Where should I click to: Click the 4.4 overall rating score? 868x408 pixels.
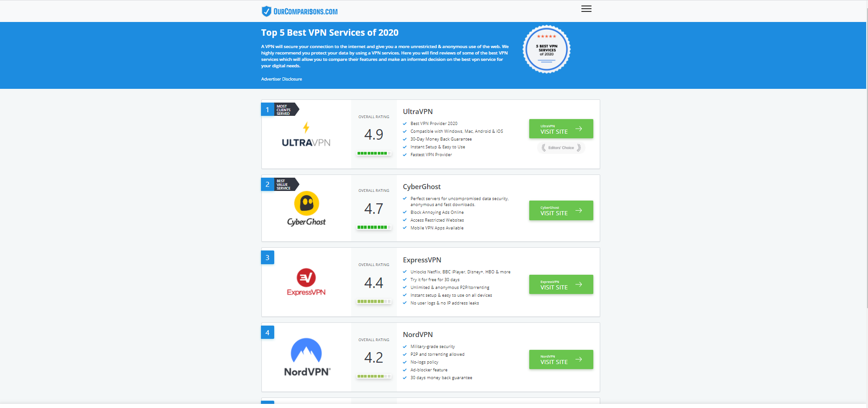click(x=374, y=283)
